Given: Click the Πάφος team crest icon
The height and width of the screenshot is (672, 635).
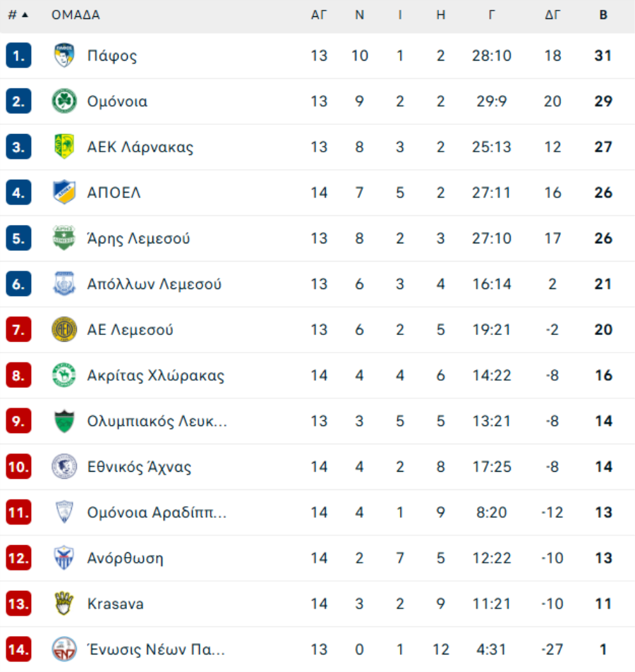Looking at the screenshot, I should 64,56.
